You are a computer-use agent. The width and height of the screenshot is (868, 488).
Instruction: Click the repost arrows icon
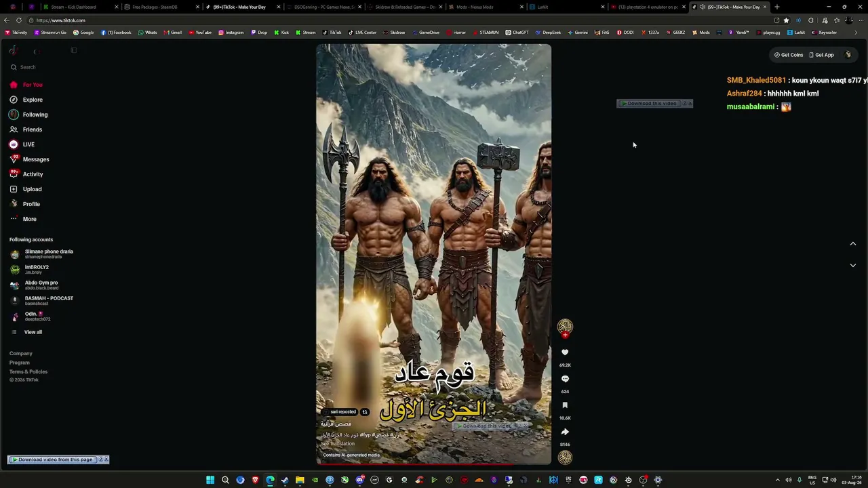click(365, 412)
